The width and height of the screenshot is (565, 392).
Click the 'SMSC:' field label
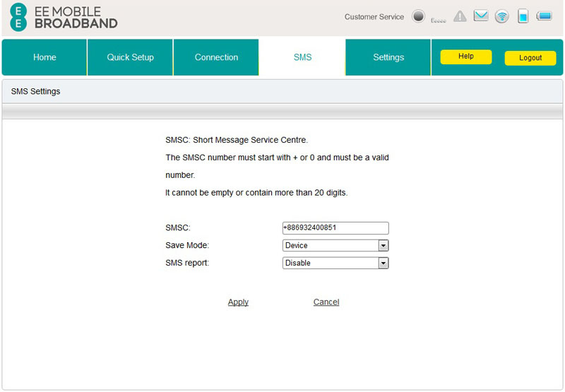tap(178, 227)
